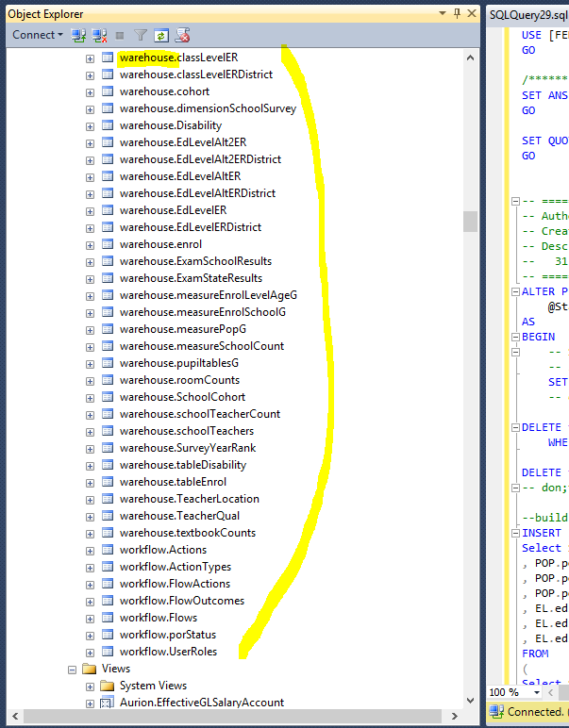The image size is (569, 728).
Task: Toggle the Object Explorer auto-hide pin
Action: coord(458,13)
